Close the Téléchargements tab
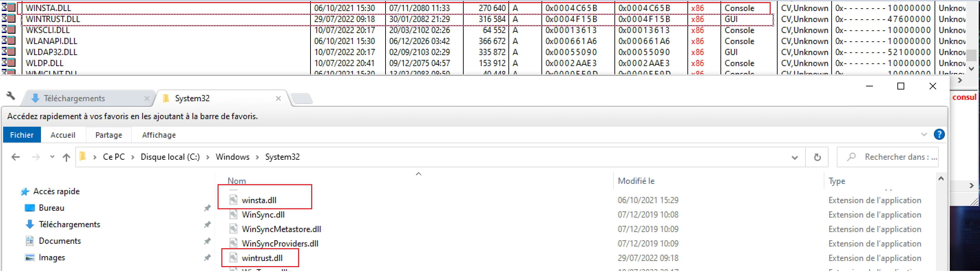 147,98
